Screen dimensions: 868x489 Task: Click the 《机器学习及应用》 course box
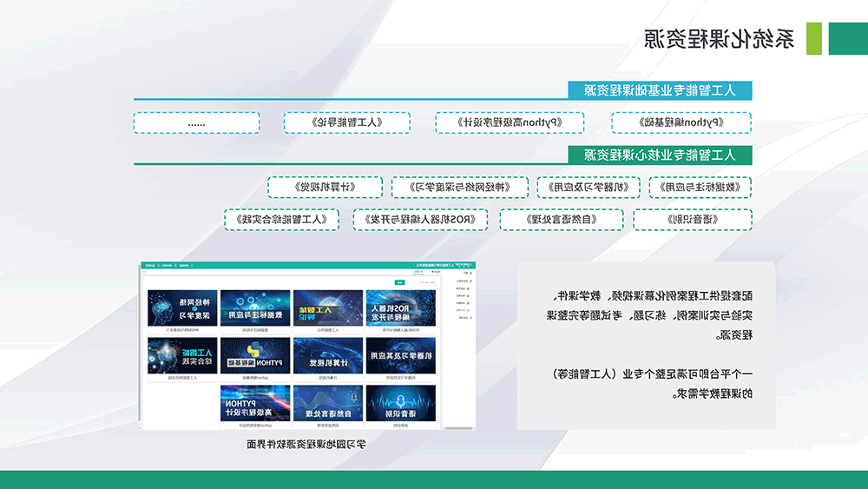coord(589,188)
